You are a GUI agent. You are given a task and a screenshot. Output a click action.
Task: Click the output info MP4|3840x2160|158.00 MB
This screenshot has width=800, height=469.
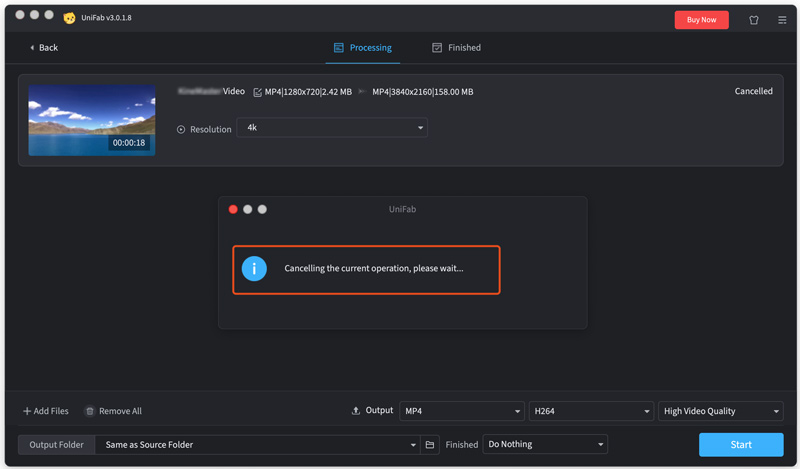pos(422,92)
